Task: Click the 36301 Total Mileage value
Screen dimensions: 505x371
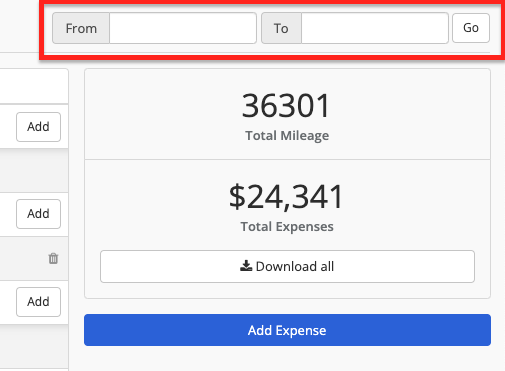Action: pos(286,106)
